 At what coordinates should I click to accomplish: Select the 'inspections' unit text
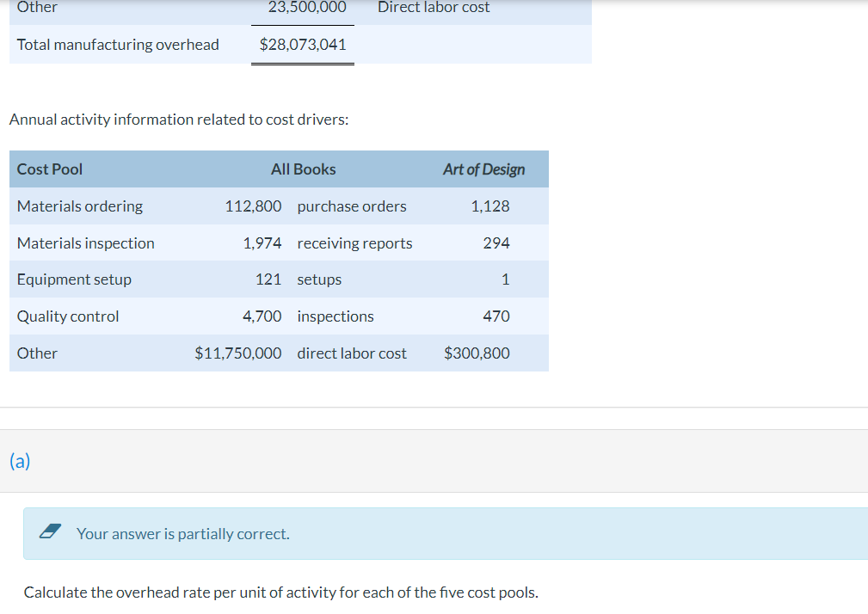[336, 316]
